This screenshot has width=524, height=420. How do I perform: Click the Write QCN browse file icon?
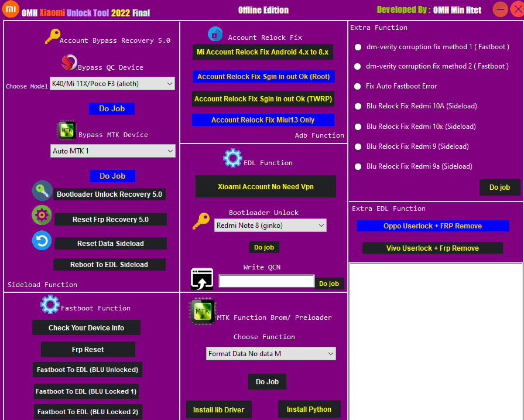click(x=202, y=279)
